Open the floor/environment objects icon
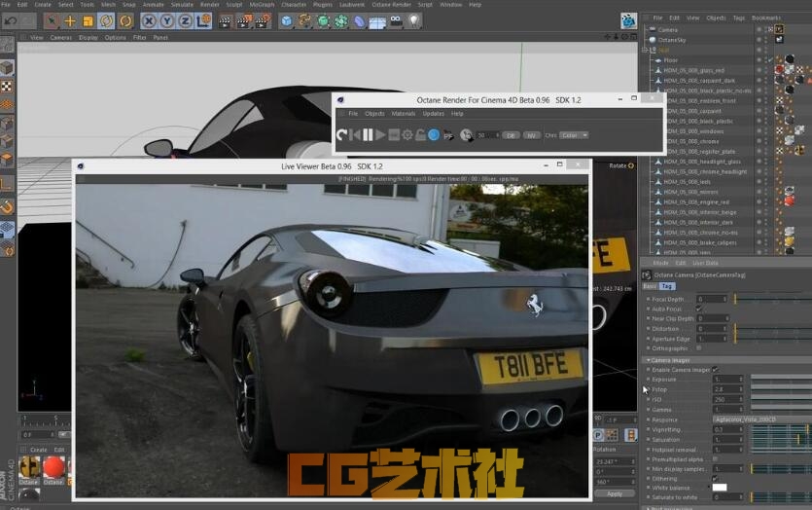This screenshot has height=510, width=812. tap(377, 21)
